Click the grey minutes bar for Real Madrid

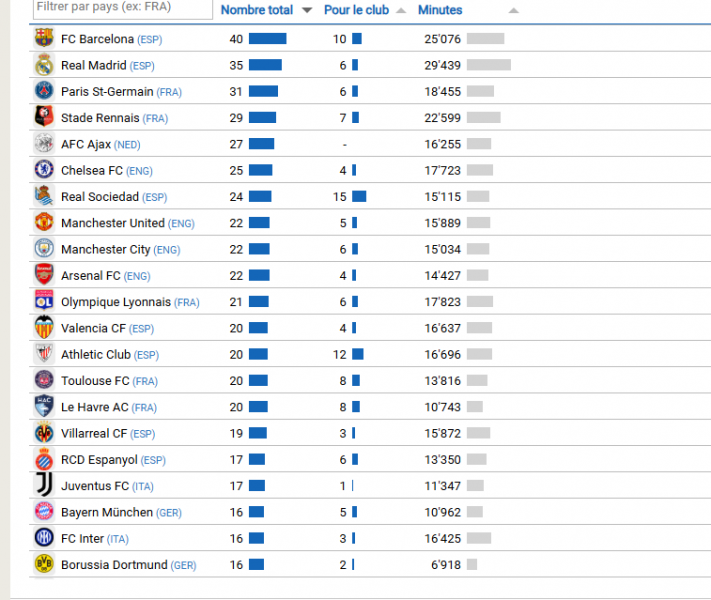(x=488, y=65)
